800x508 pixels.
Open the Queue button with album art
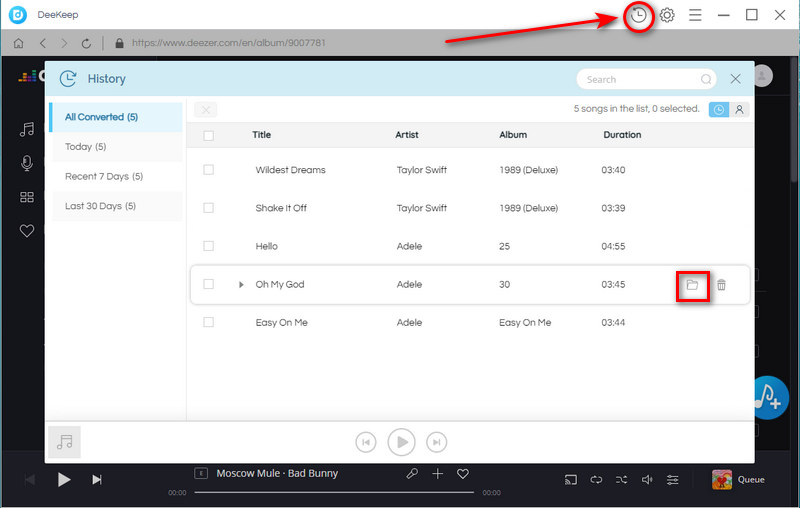tap(738, 479)
